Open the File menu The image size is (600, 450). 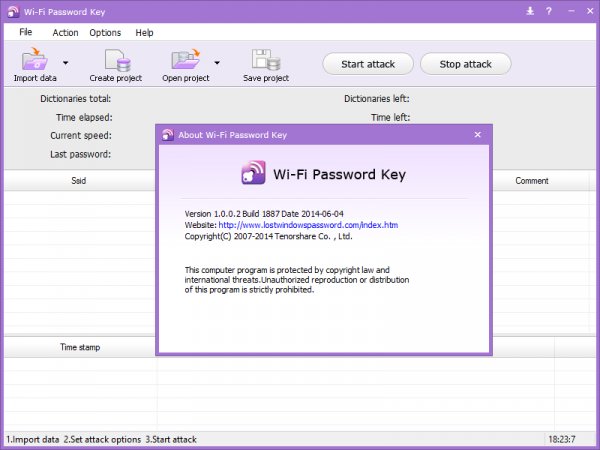pyautogui.click(x=26, y=32)
